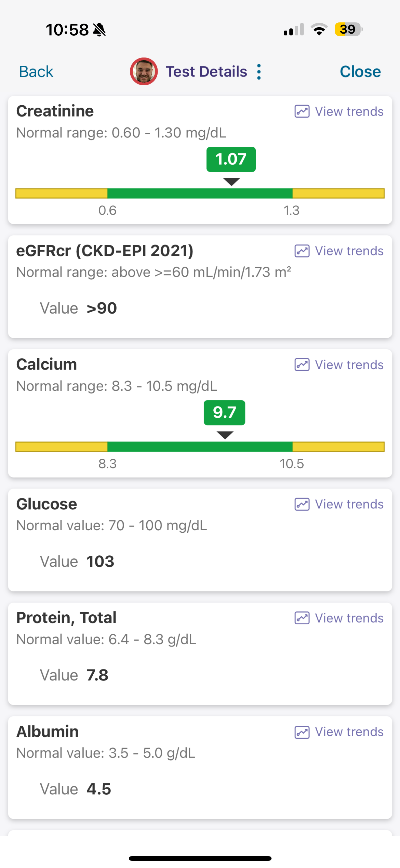The height and width of the screenshot is (868, 400).
Task: Select the Glucose value 103
Action: tap(100, 561)
